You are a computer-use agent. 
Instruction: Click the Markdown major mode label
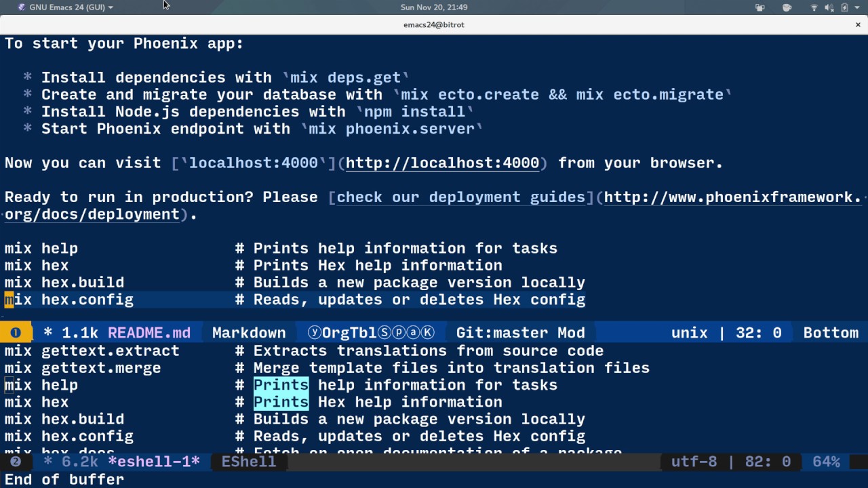pyautogui.click(x=249, y=333)
